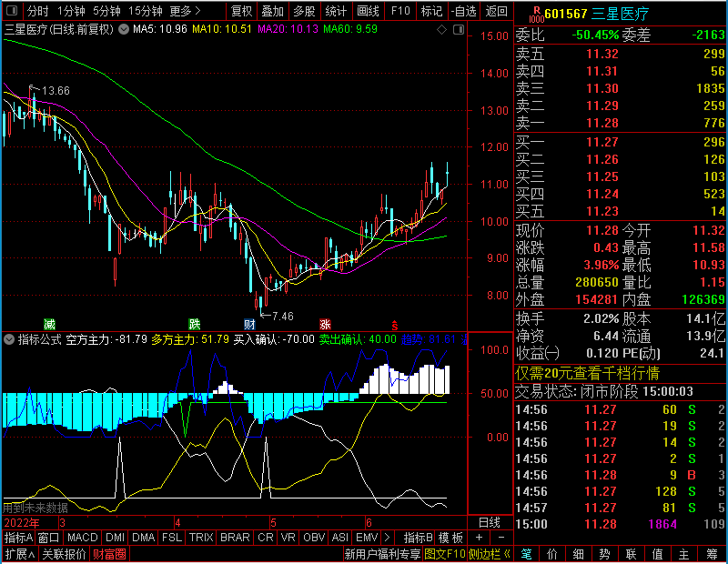Expand the 更多 periods menu

[185, 11]
